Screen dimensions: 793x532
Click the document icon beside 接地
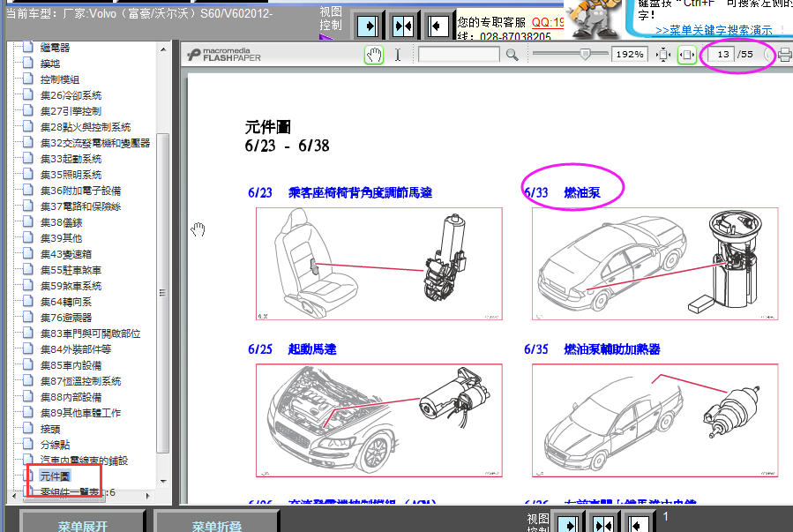point(28,64)
